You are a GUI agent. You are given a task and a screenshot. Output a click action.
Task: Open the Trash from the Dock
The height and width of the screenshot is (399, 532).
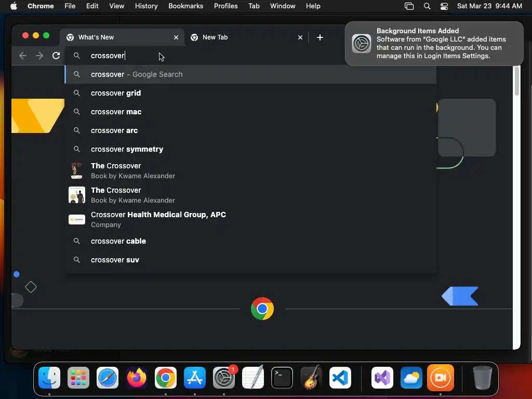(483, 378)
